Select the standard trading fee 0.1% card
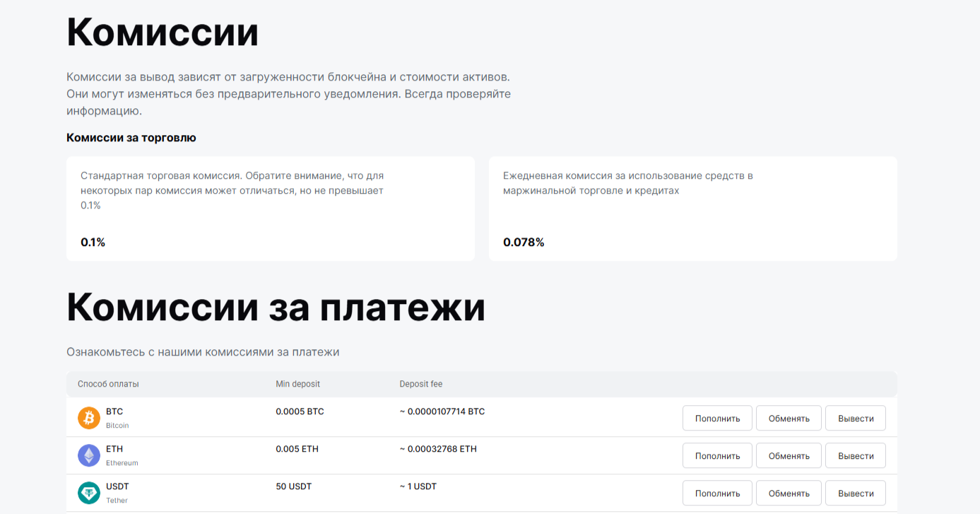The height and width of the screenshot is (514, 980). pyautogui.click(x=271, y=209)
